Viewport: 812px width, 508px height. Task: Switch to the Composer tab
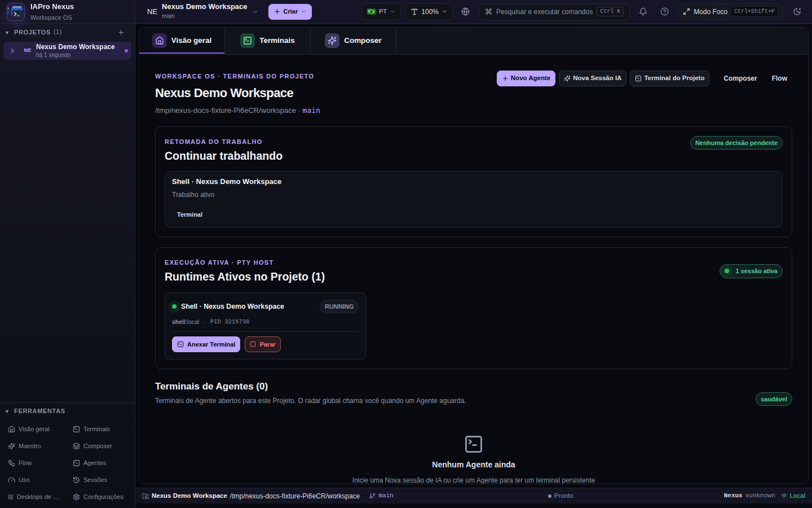click(x=354, y=41)
